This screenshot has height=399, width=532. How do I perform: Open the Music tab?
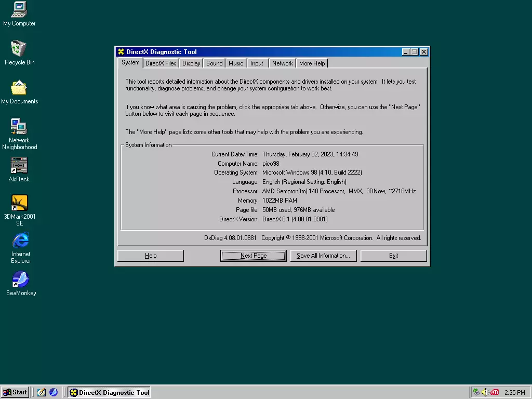236,63
